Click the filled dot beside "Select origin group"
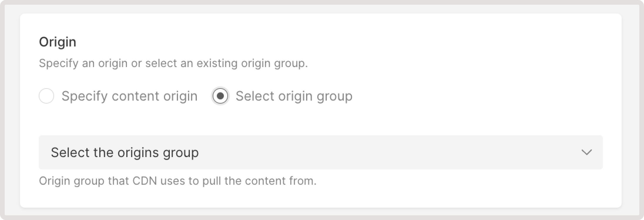Screen dimensions: 644x220 tap(220, 96)
